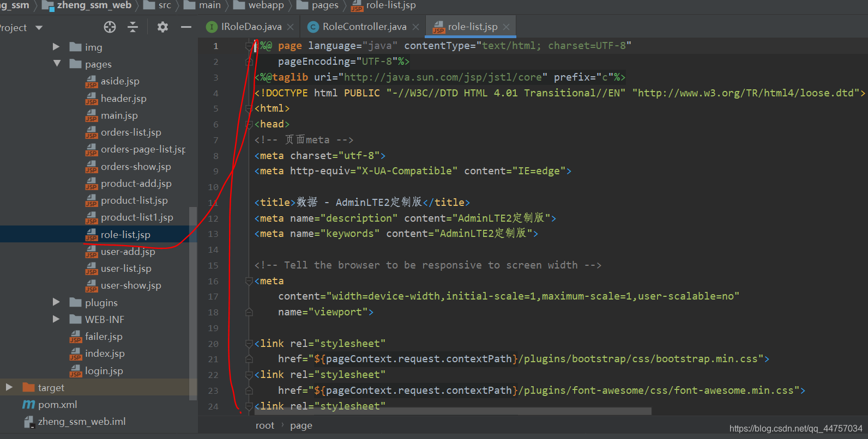Close the role-list.jsp tab

(507, 27)
